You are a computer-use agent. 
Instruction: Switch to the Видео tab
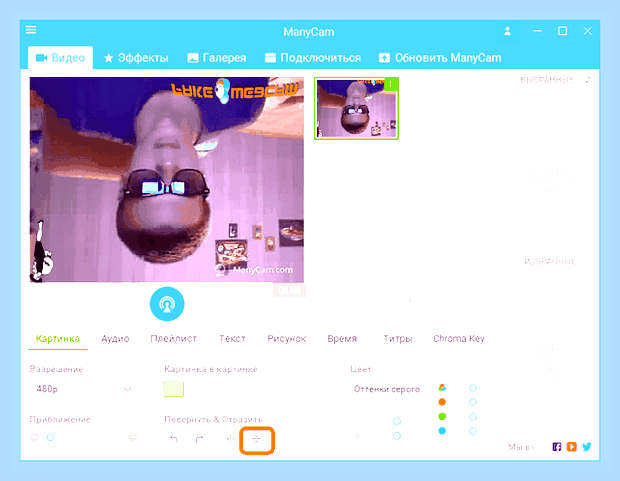tap(60, 58)
